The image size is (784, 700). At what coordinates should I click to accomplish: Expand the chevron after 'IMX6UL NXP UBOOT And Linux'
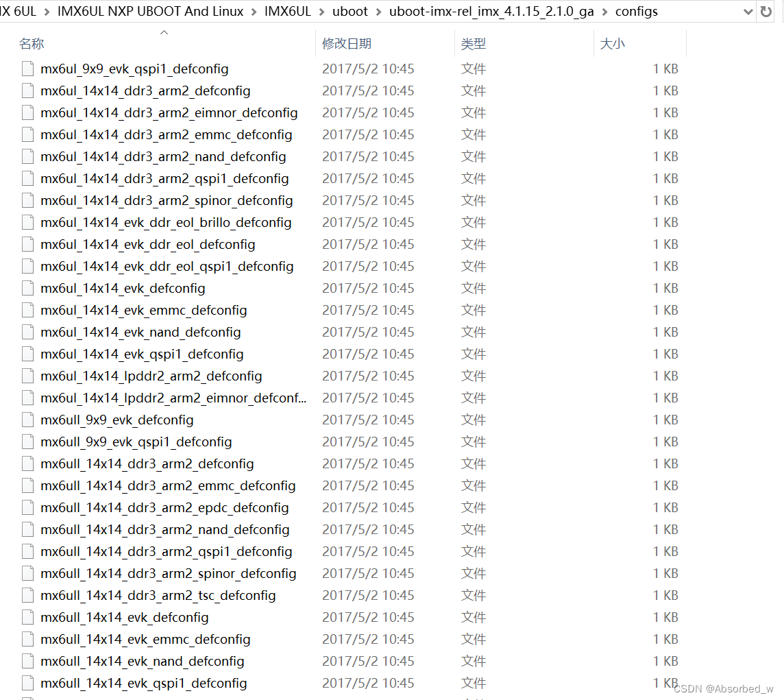click(254, 12)
